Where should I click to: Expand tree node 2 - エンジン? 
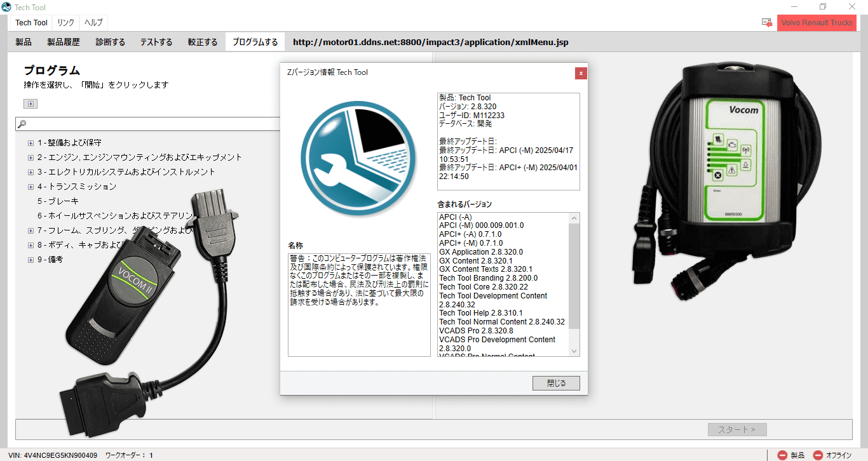pyautogui.click(x=31, y=157)
